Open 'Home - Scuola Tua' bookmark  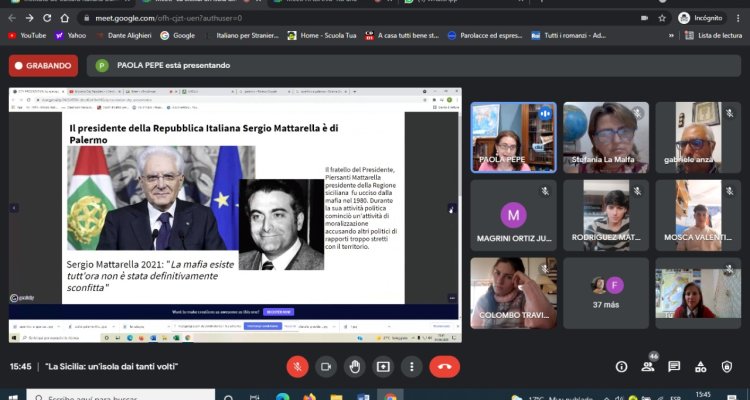tap(322, 35)
